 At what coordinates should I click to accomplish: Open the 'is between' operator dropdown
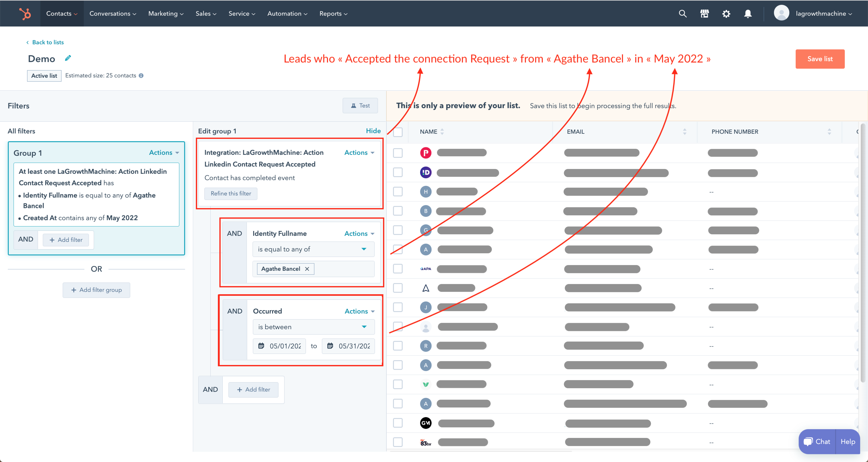coord(313,327)
